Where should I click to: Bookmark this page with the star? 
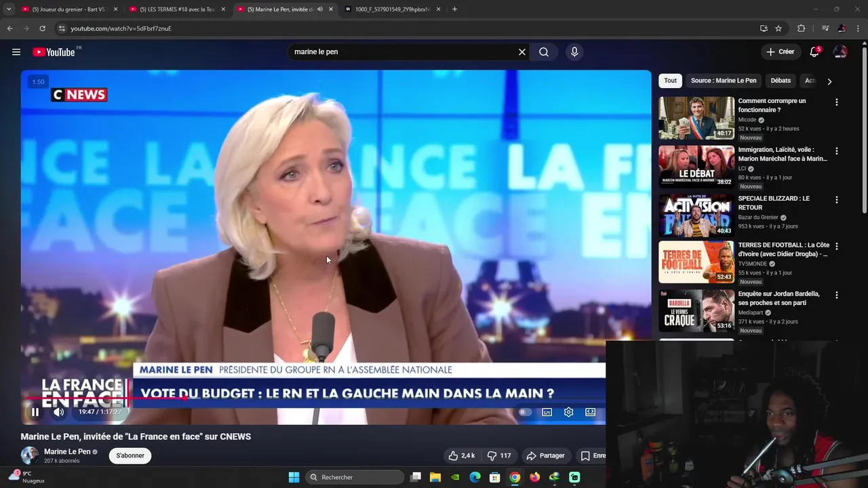778,28
